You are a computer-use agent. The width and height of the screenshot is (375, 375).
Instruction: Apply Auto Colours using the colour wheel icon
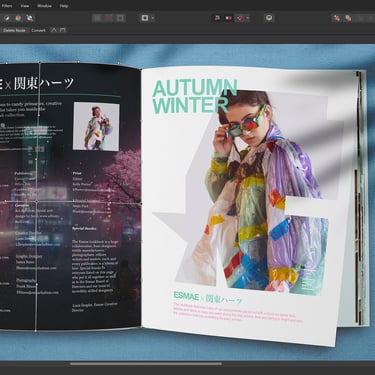[x=18, y=18]
